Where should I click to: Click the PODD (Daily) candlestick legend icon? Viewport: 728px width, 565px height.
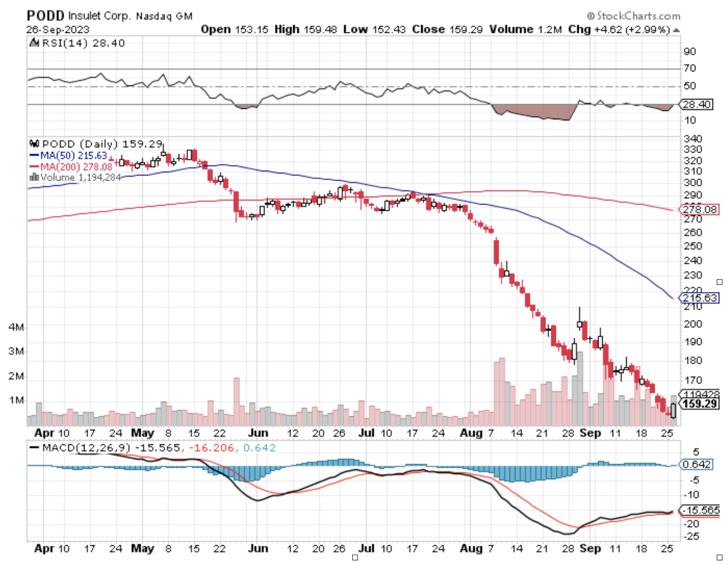click(x=34, y=144)
